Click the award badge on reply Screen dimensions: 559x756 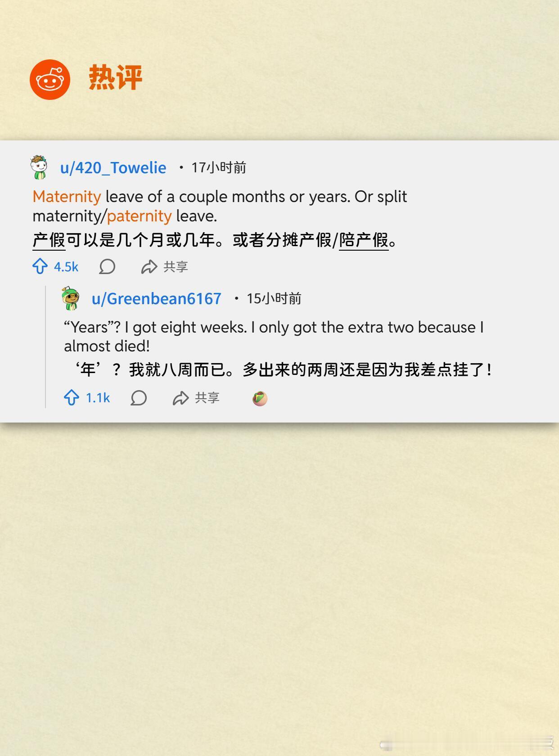point(260,398)
